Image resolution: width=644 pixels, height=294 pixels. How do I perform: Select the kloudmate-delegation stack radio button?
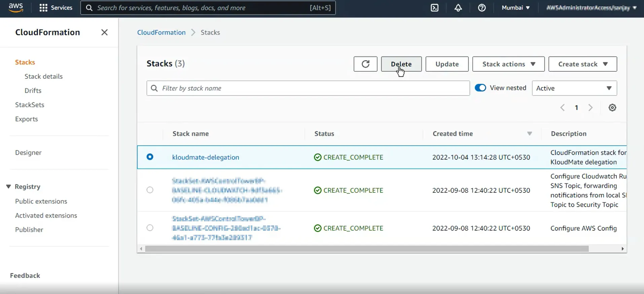tap(150, 157)
